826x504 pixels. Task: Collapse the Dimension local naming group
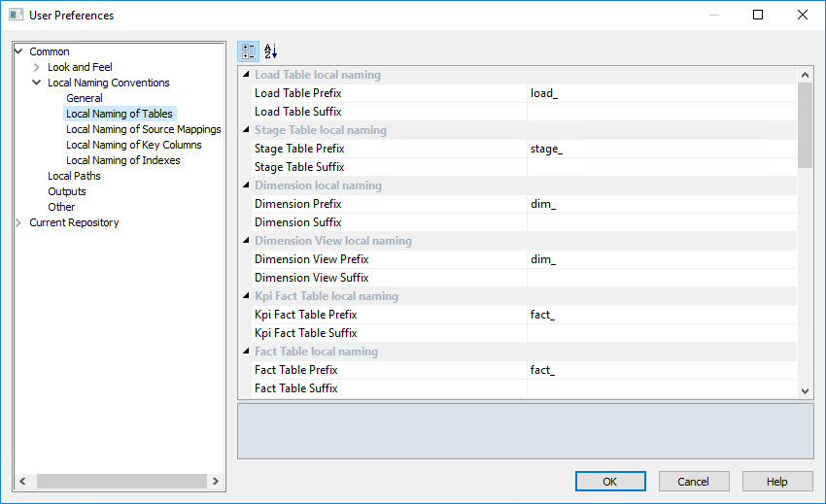[x=245, y=185]
